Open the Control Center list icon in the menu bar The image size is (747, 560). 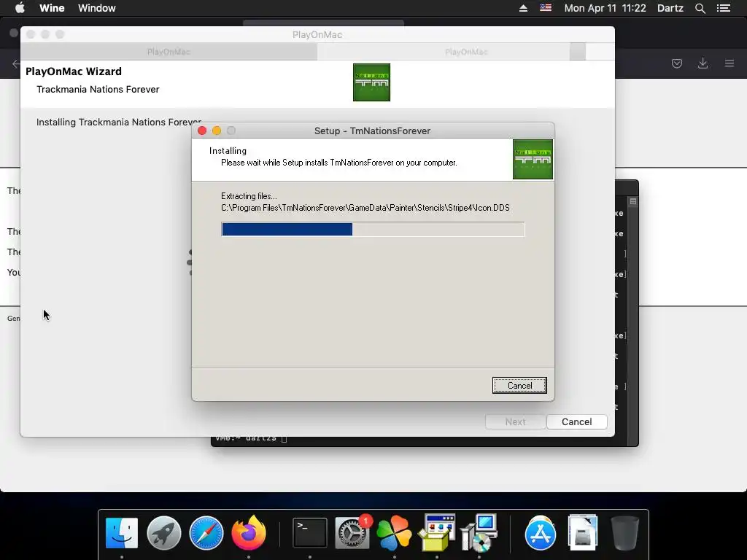pos(723,8)
